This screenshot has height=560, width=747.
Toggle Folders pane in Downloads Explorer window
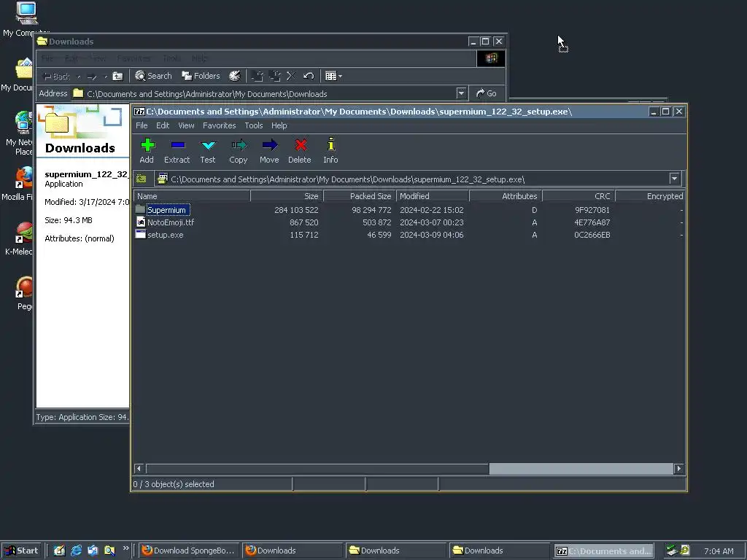[x=201, y=76]
